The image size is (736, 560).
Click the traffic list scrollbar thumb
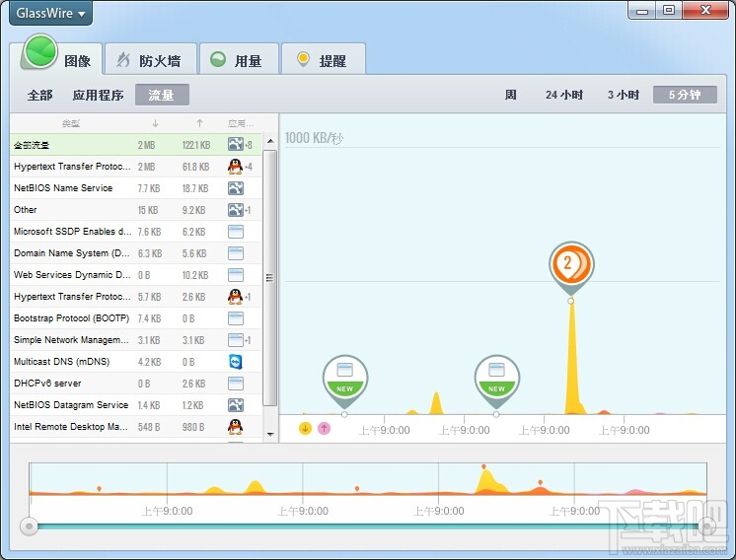click(x=270, y=278)
